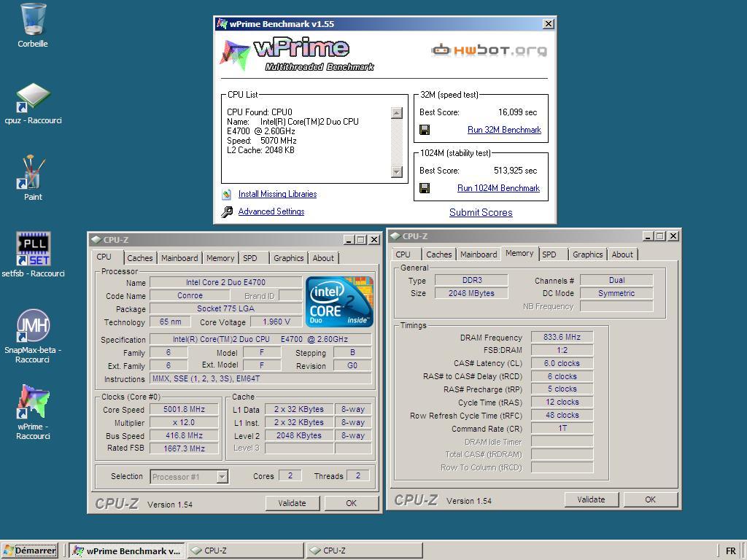Image resolution: width=747 pixels, height=560 pixels.
Task: Click the floppy save icon beside Run 32M Benchmark
Action: [425, 130]
